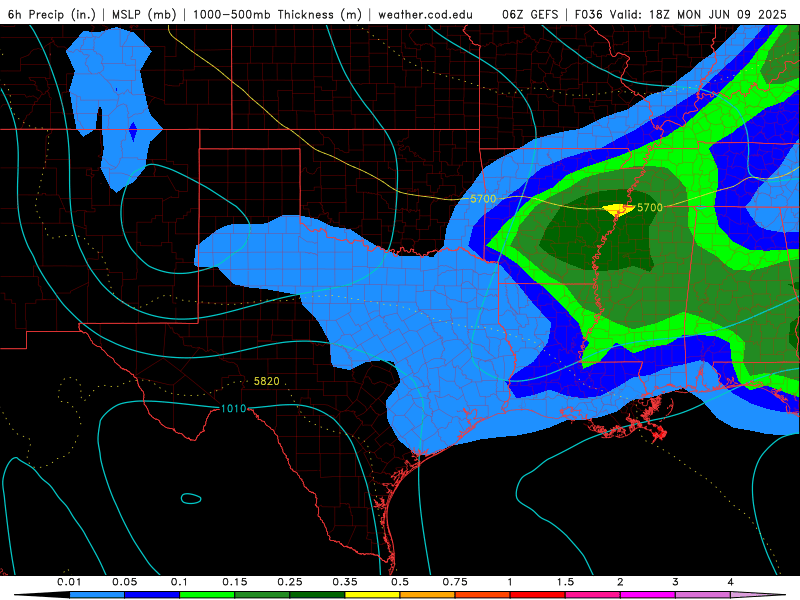Image resolution: width=800 pixels, height=600 pixels.
Task: Click the "5700" label on the light blue precip edge
Action: tap(483, 198)
